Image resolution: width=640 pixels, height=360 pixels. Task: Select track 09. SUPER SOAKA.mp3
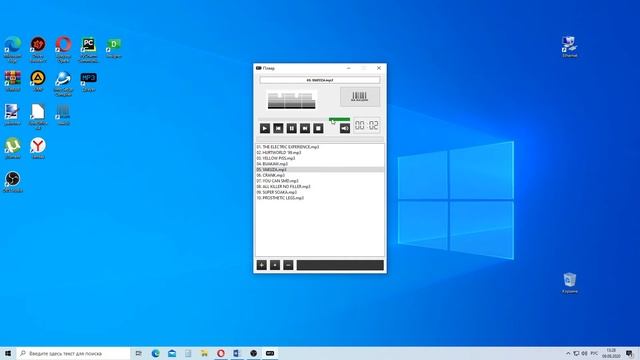(x=320, y=192)
